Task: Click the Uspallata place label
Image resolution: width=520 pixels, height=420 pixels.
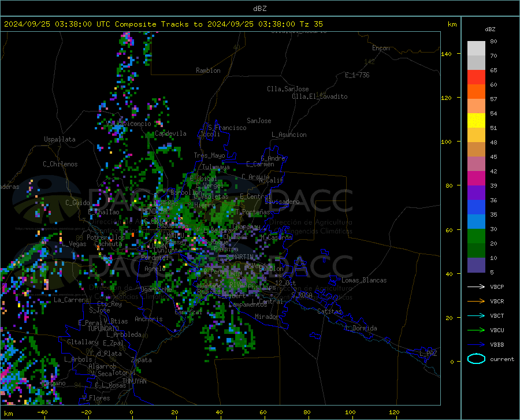Action: pos(60,139)
